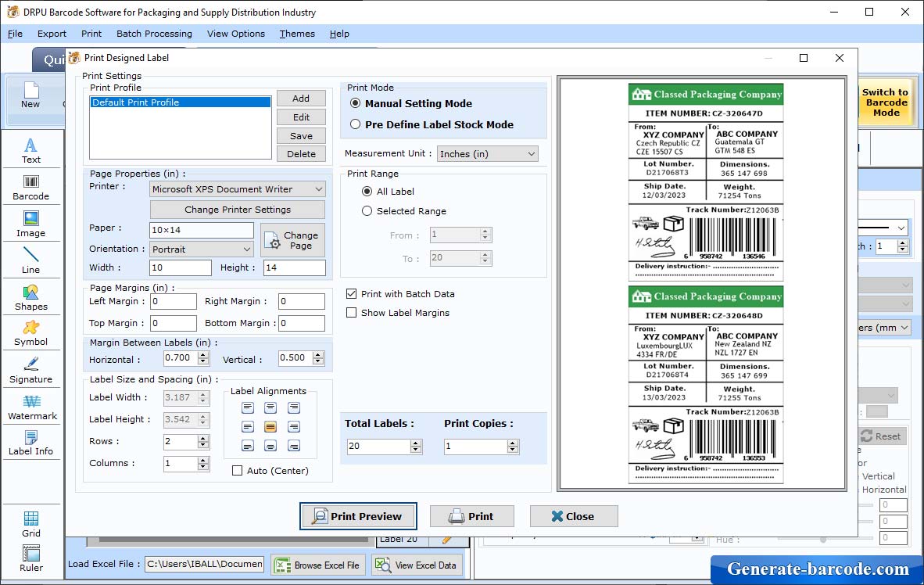Select Manual Setting Mode radio button
Viewport: 924px width, 585px height.
click(x=356, y=103)
